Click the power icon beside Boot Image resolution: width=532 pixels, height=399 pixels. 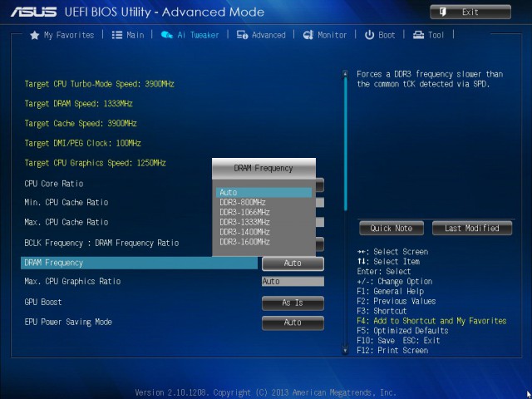pyautogui.click(x=369, y=35)
